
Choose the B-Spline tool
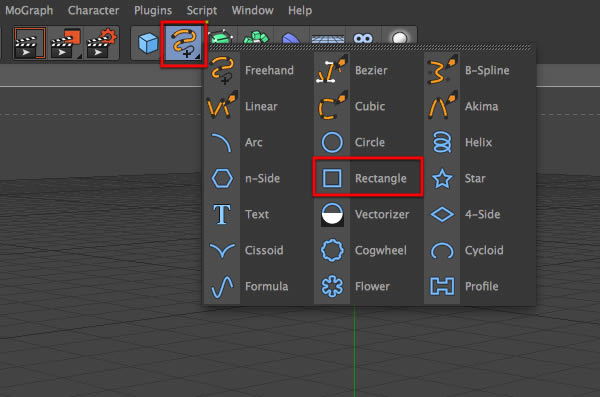tap(479, 70)
